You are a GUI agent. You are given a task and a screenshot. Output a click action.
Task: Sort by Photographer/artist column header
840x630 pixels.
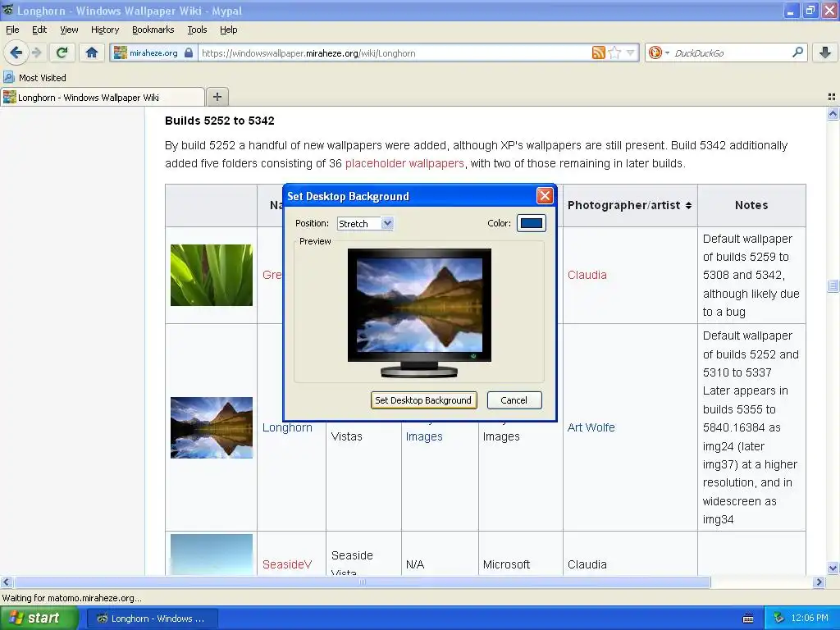629,205
